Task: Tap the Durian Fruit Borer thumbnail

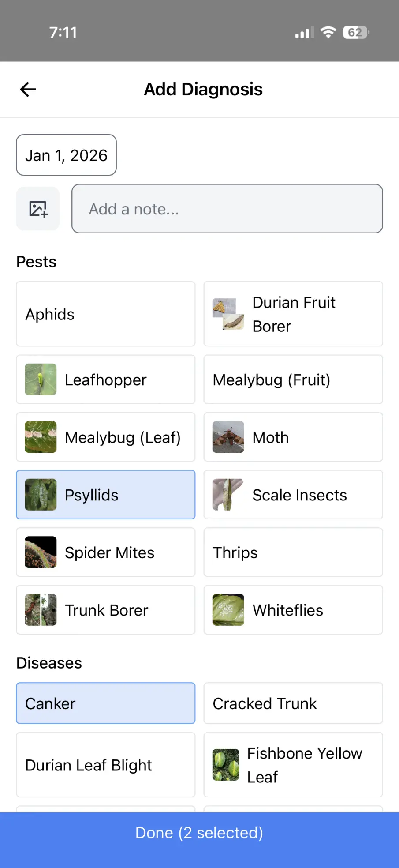Action: 228,314
